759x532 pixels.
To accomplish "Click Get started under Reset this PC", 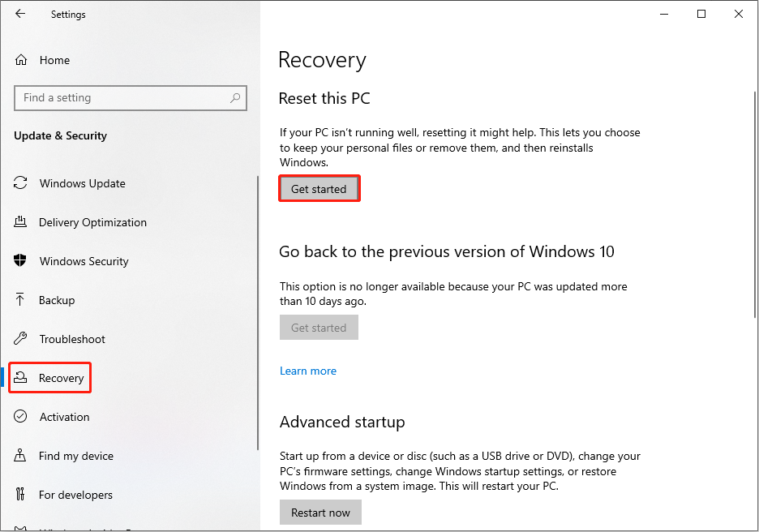I will point(319,189).
